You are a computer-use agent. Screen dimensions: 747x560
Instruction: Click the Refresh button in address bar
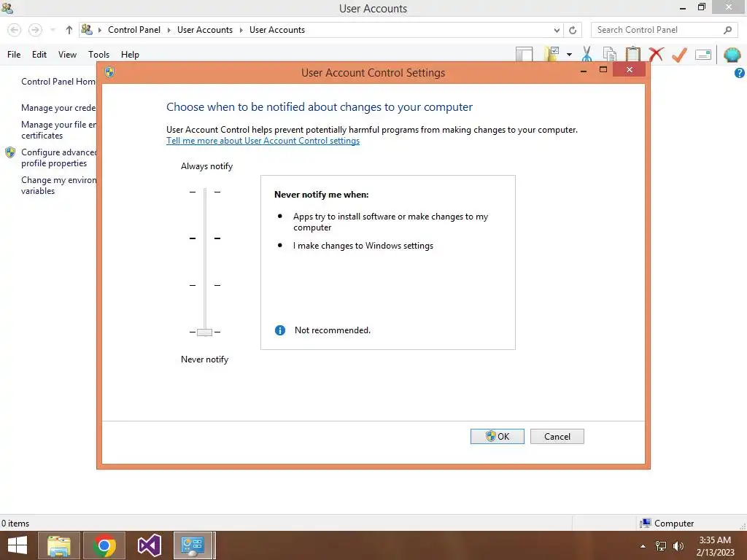coord(573,30)
